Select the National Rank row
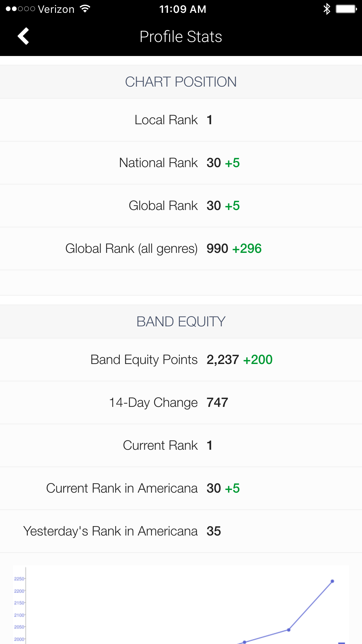The height and width of the screenshot is (644, 362). click(181, 163)
